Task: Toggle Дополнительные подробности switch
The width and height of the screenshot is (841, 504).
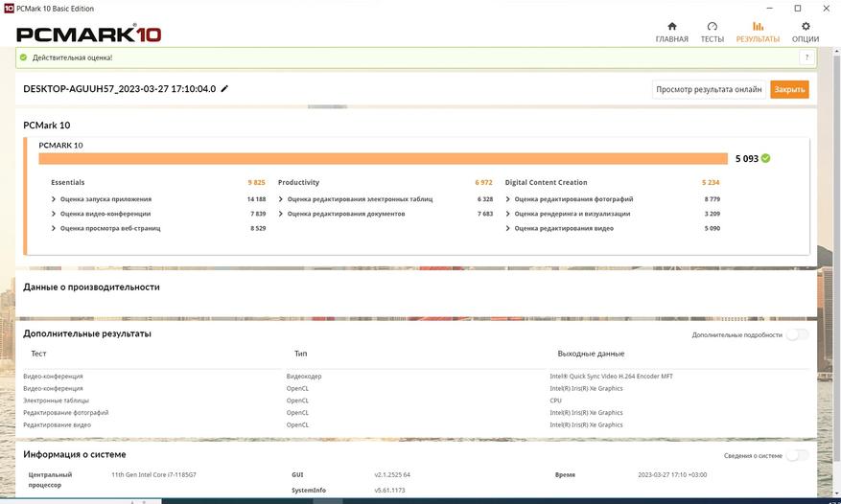Action: pos(797,334)
